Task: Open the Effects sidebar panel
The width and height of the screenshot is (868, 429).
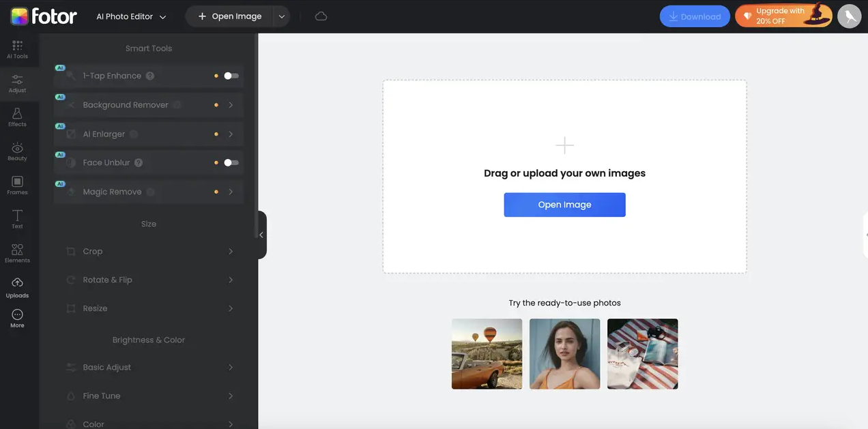Action: click(17, 117)
